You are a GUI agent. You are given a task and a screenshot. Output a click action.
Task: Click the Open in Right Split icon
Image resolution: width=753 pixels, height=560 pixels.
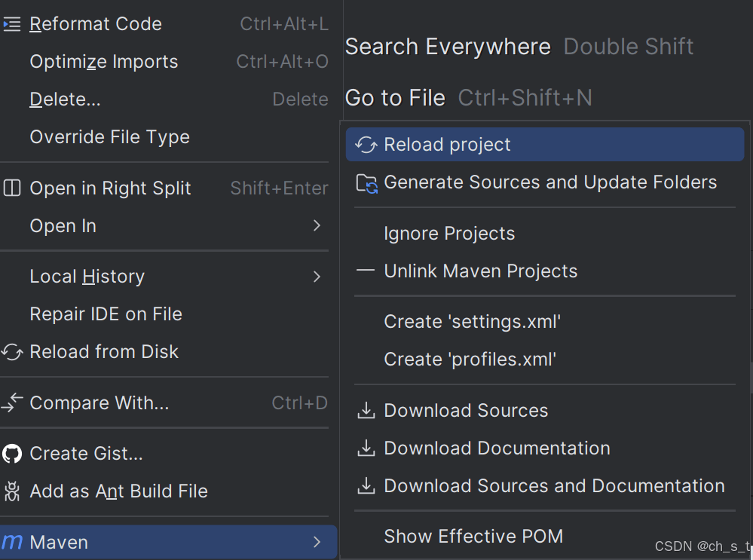12,188
